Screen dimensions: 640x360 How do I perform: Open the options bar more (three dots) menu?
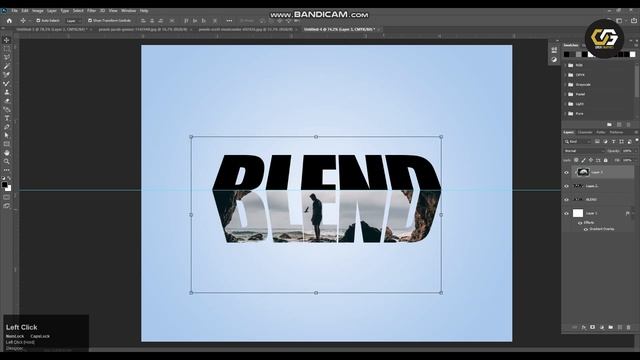(x=229, y=20)
